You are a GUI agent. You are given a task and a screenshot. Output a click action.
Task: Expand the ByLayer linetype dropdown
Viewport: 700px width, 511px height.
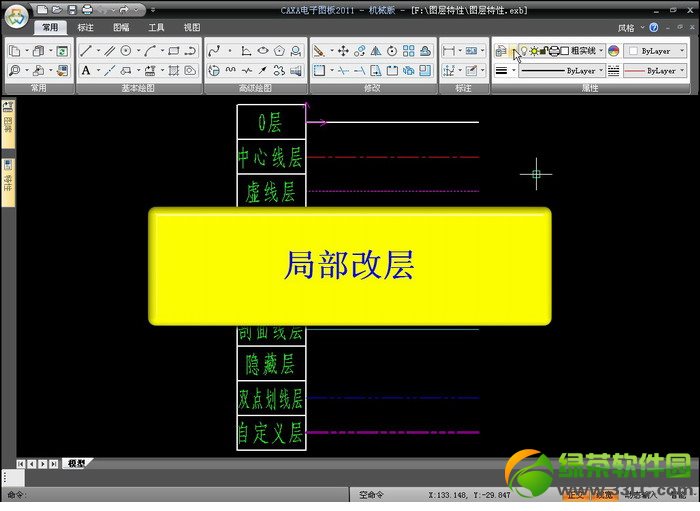[601, 71]
